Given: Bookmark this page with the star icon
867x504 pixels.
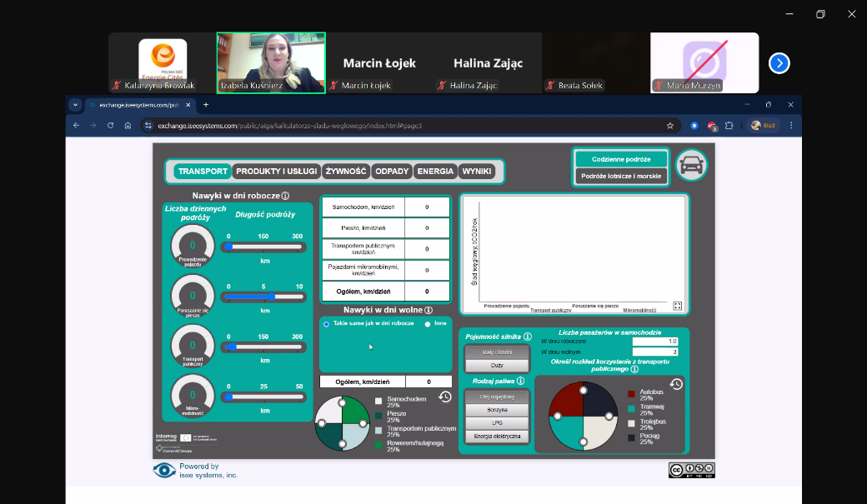Looking at the screenshot, I should (669, 126).
